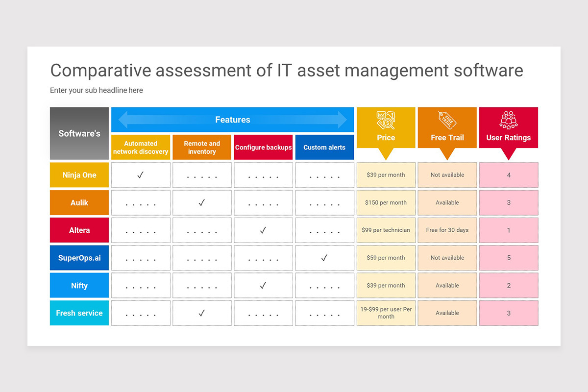Select 'Custom alerts' column header
Viewport: 588px width, 392px height.
coord(324,147)
